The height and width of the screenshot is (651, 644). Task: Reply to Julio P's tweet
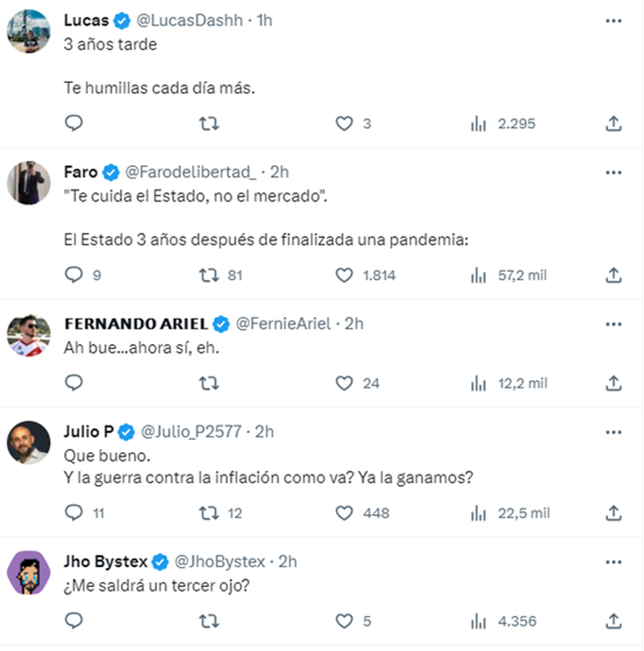(74, 513)
